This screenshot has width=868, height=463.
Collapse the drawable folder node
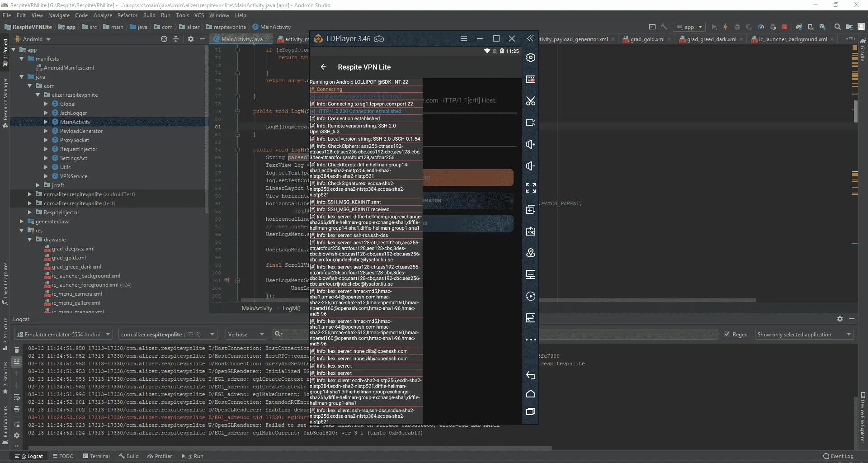click(x=30, y=240)
